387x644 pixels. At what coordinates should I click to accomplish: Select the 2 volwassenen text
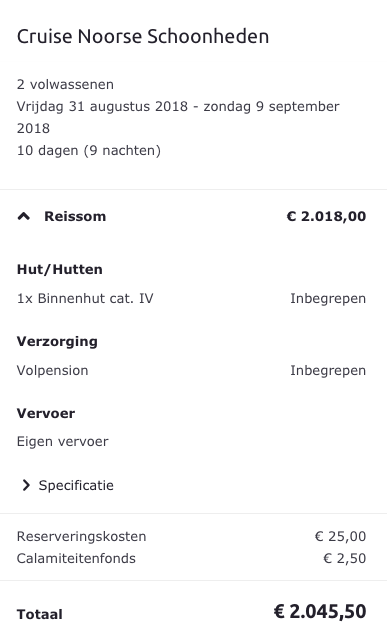pyautogui.click(x=65, y=84)
